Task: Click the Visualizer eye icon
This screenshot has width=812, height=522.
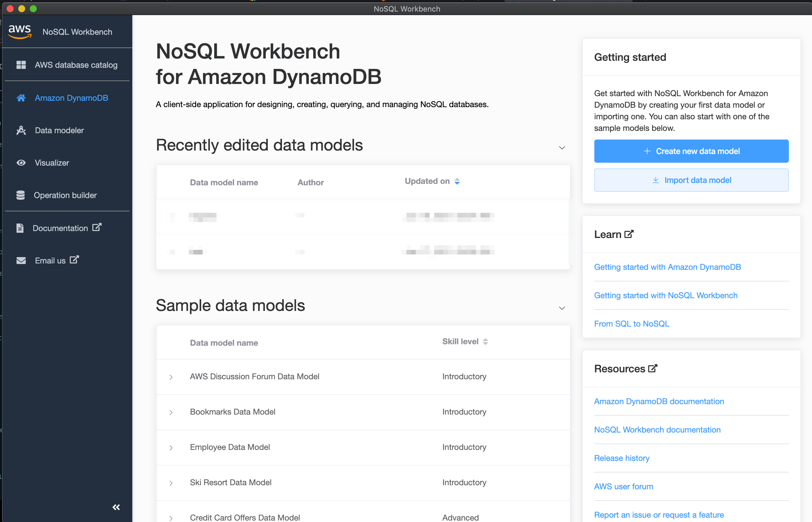Action: tap(21, 163)
